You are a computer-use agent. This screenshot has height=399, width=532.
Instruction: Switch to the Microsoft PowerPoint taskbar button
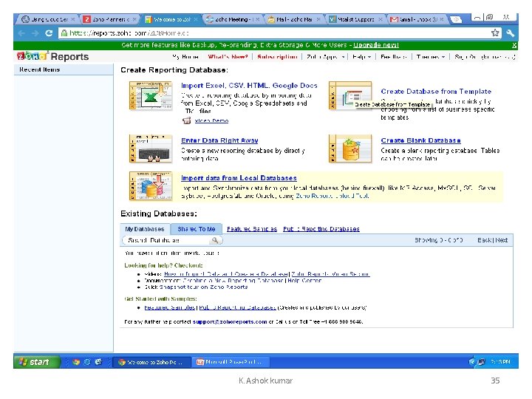coord(231,362)
